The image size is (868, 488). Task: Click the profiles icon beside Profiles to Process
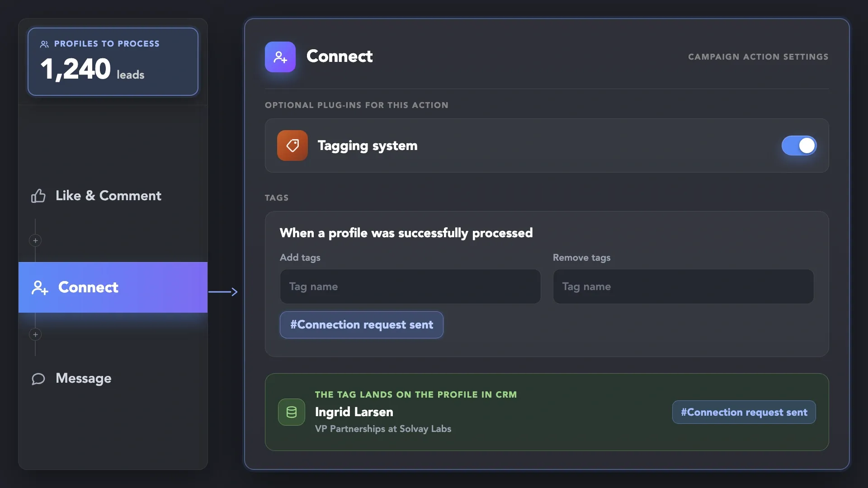tap(44, 44)
